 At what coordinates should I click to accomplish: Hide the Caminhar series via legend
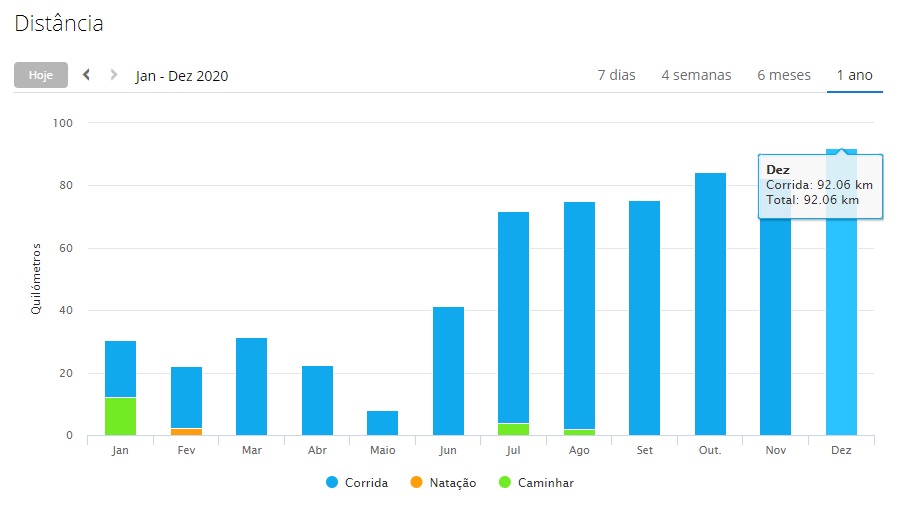point(545,483)
